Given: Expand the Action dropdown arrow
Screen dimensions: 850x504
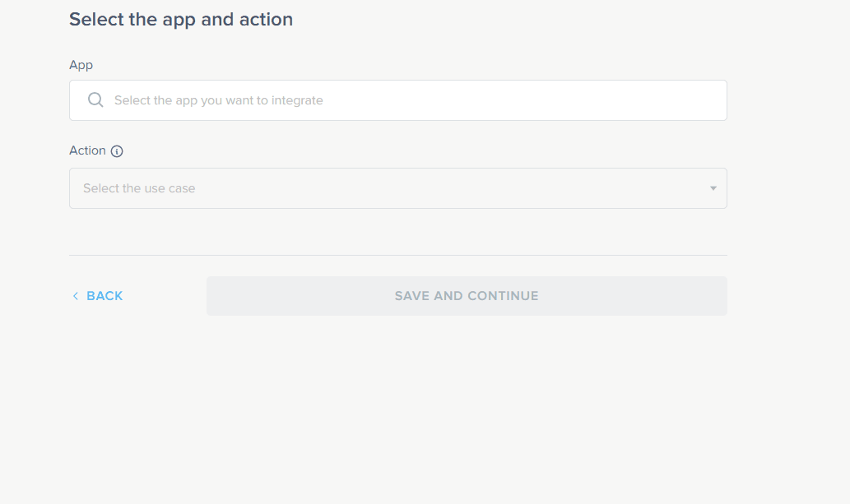Looking at the screenshot, I should tap(713, 188).
